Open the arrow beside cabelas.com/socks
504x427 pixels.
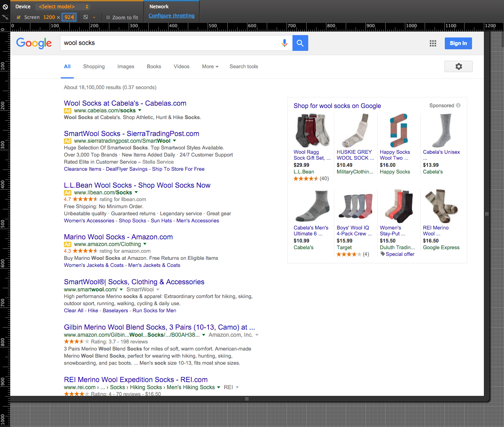pyautogui.click(x=140, y=110)
